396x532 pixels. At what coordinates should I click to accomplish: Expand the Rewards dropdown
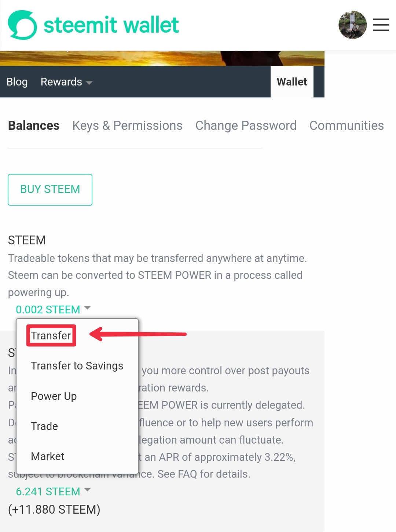66,82
